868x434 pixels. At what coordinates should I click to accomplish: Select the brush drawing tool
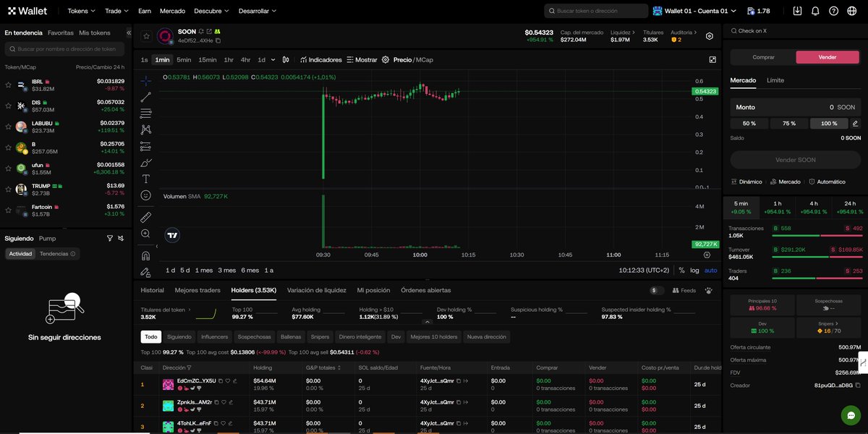pos(145,162)
